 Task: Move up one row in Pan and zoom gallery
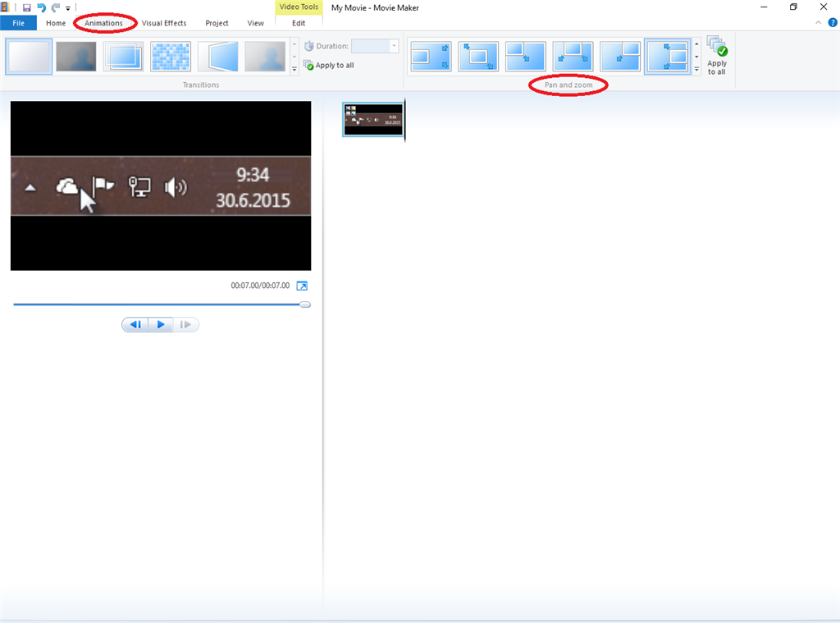696,44
